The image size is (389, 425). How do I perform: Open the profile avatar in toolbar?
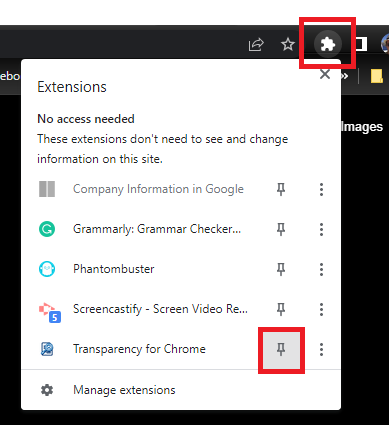(x=385, y=43)
